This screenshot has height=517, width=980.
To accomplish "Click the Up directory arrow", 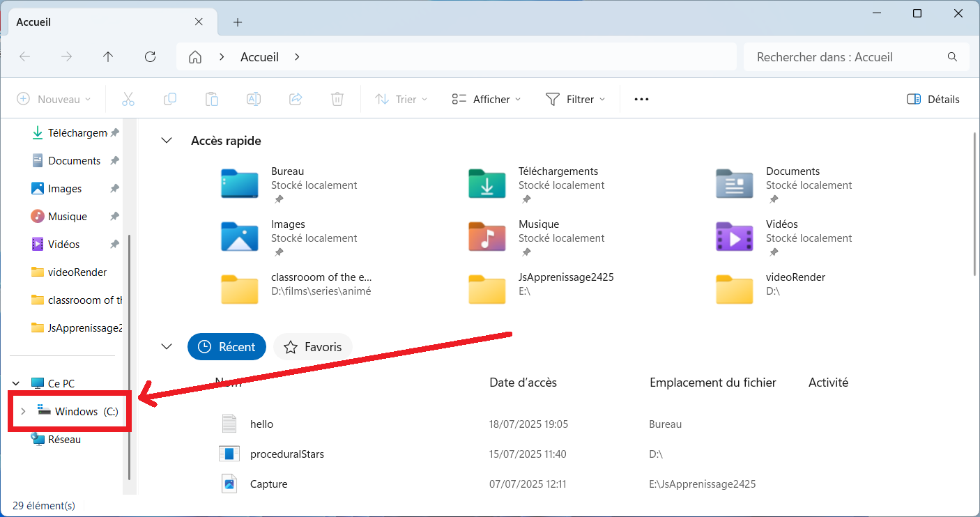I will [108, 57].
